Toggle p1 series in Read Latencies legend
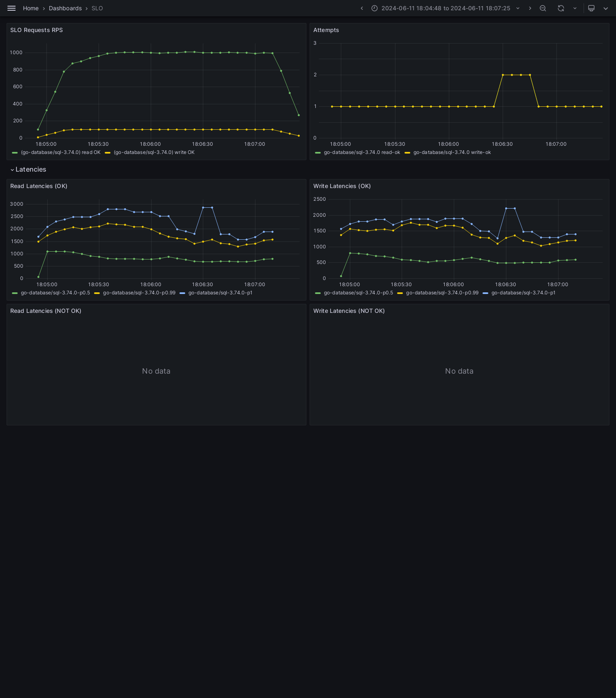Viewport: 616px width, 698px height. click(x=221, y=293)
